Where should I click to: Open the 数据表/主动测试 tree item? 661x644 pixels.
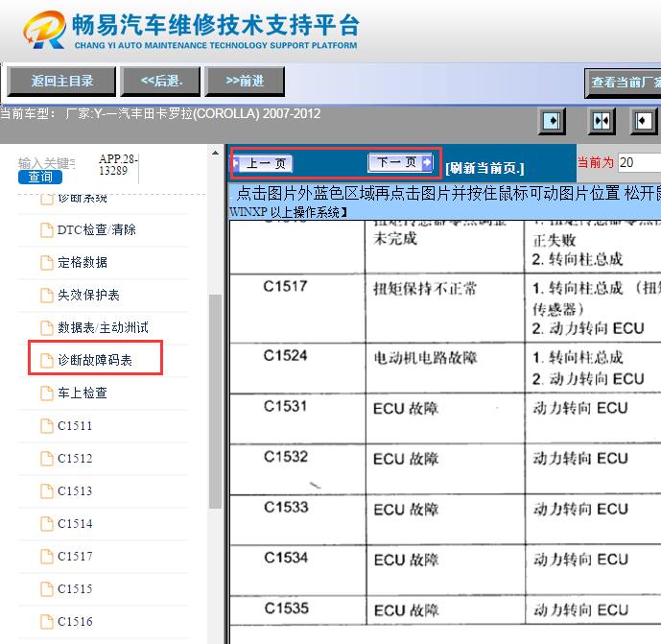103,327
